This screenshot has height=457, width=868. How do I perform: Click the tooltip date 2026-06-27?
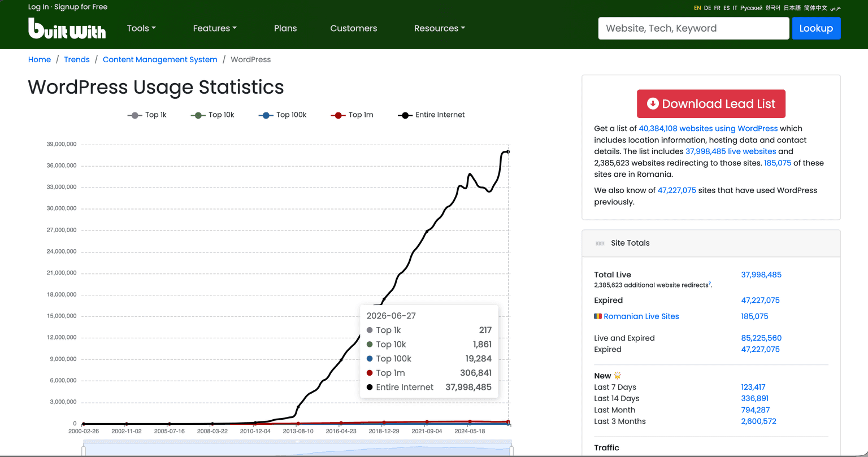point(391,316)
